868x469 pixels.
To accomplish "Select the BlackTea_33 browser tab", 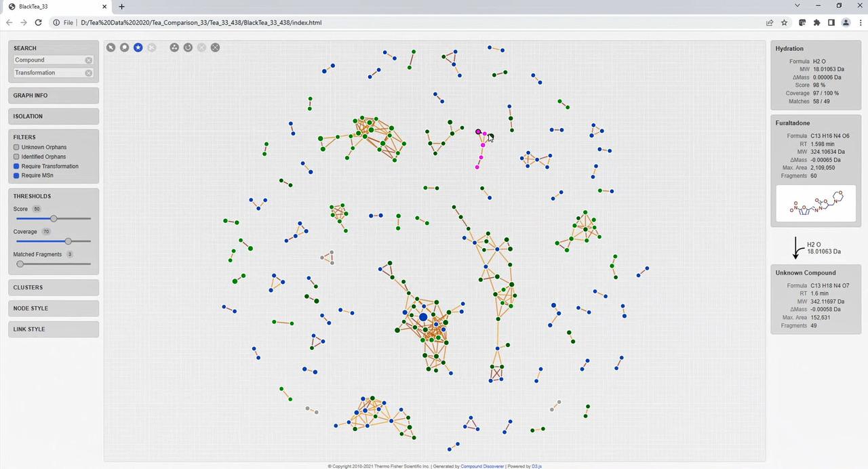I will 54,6.
